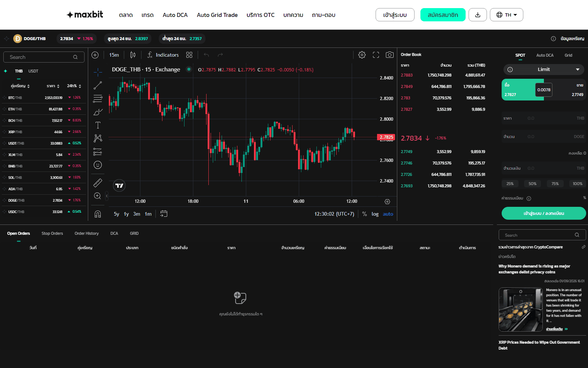This screenshot has height=368, width=588.
Task: Select the Text annotation tool
Action: (x=98, y=125)
